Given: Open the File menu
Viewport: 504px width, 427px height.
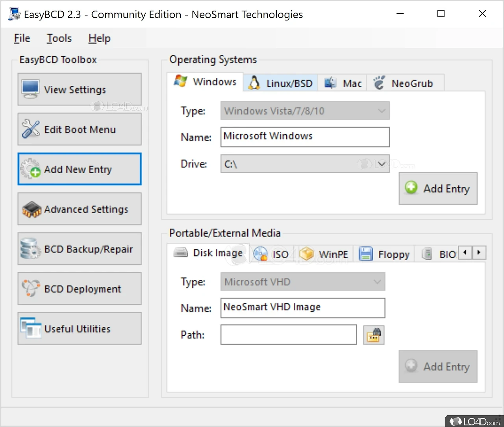Looking at the screenshot, I should [22, 38].
